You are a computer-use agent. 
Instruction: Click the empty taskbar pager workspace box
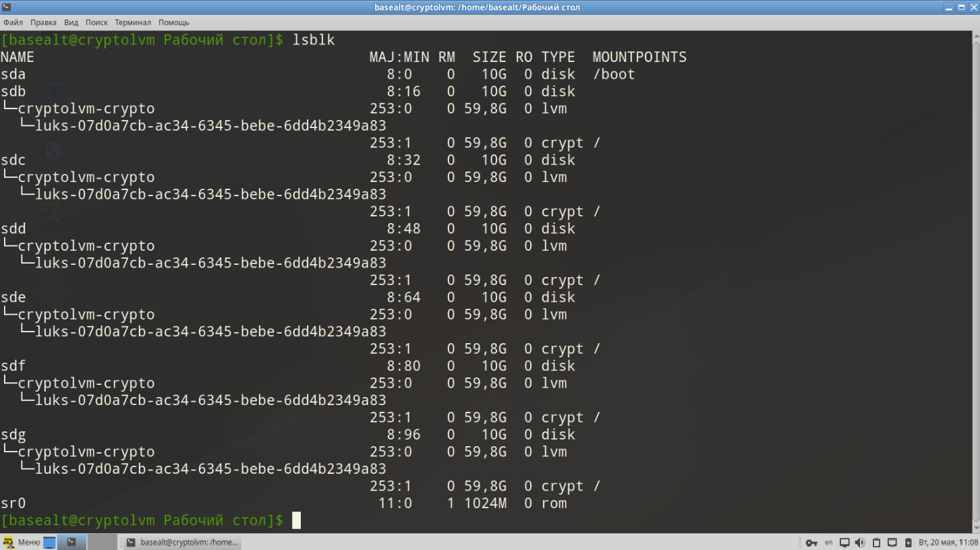103,542
